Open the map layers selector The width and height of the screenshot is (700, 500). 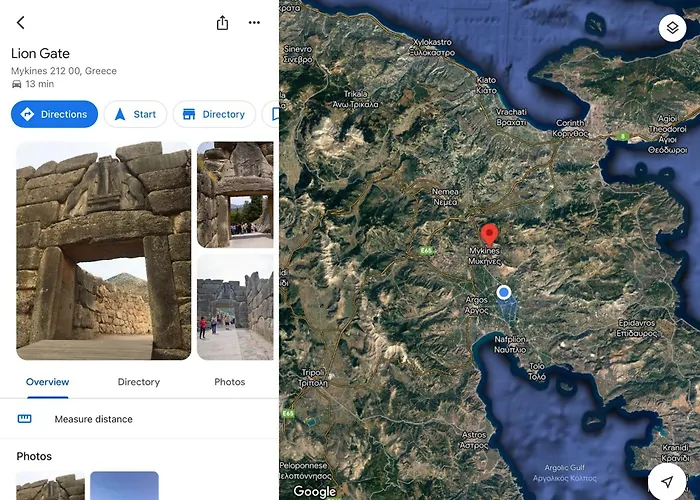pyautogui.click(x=671, y=27)
